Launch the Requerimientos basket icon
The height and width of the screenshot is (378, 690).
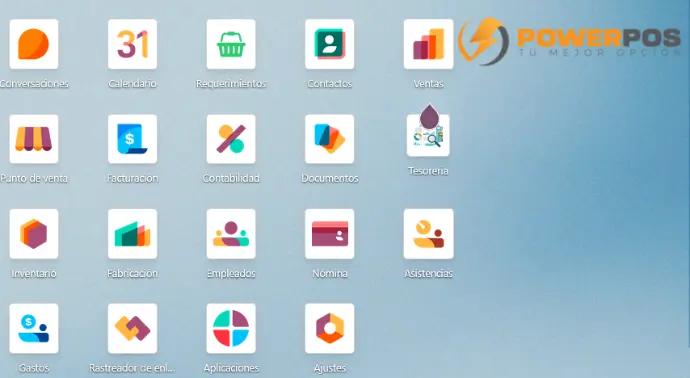pos(231,44)
